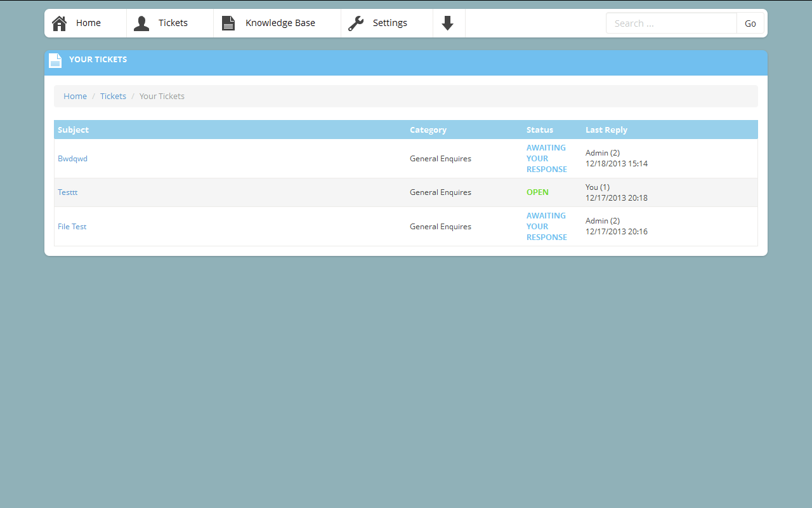Screen dimensions: 812x508
Task: Click the Subject column header
Action: pyautogui.click(x=73, y=130)
